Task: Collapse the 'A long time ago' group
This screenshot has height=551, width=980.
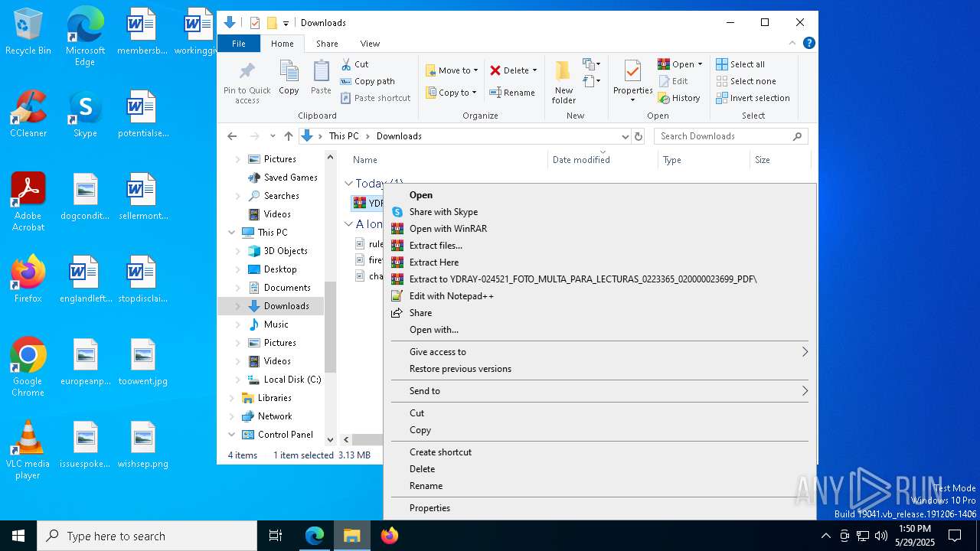Action: [348, 224]
